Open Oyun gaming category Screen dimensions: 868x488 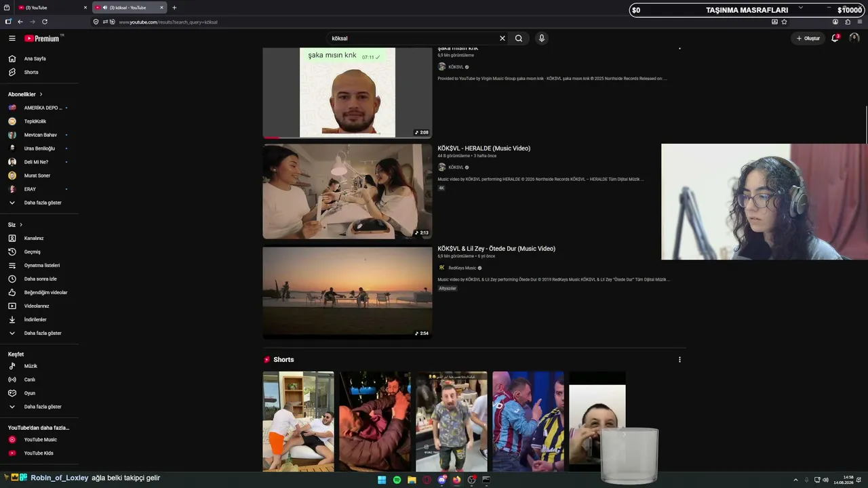(x=39, y=393)
